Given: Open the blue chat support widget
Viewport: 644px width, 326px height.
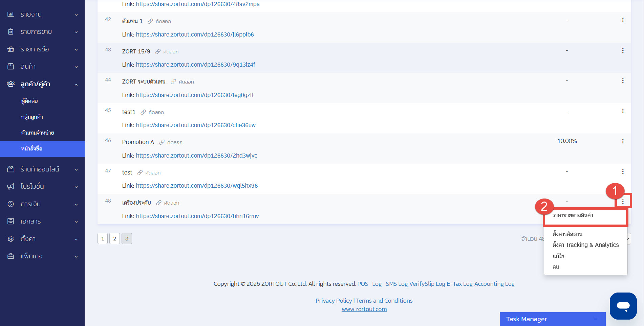Looking at the screenshot, I should 623,306.
